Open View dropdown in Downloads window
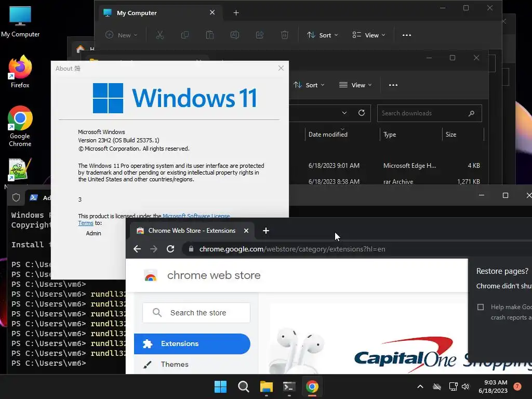 click(355, 85)
